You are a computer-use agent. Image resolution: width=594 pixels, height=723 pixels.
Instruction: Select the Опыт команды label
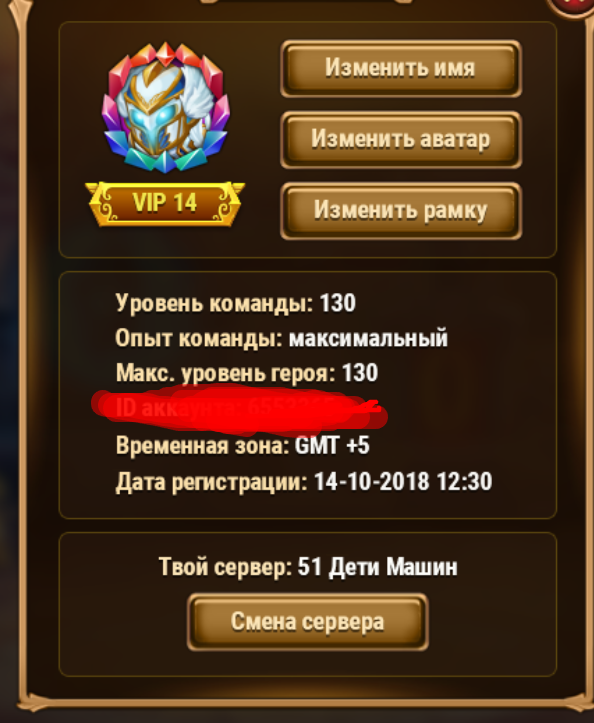coord(198,338)
